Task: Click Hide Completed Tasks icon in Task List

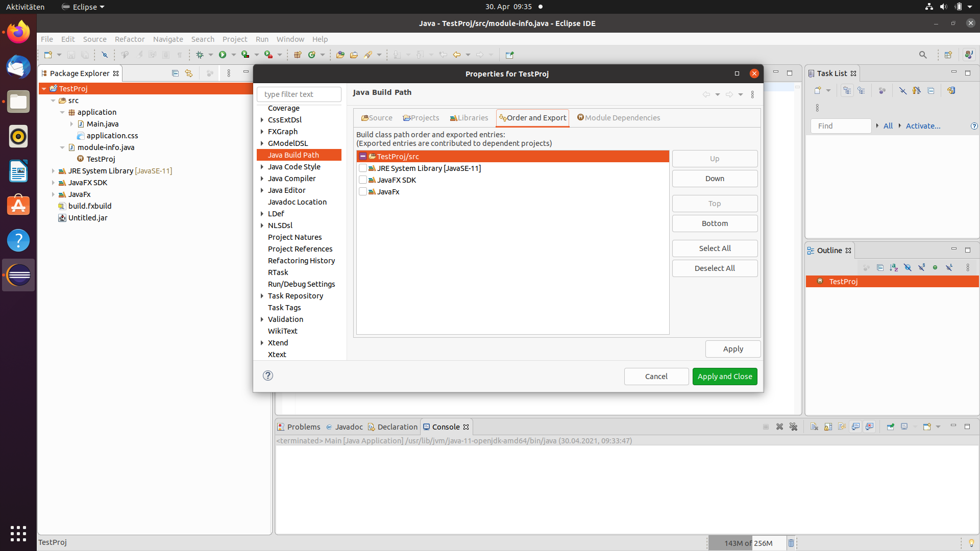Action: 903,90
